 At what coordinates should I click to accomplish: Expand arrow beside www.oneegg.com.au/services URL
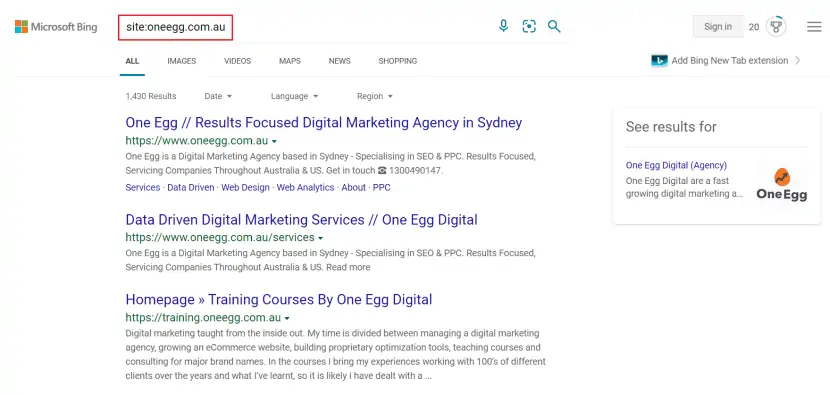320,238
